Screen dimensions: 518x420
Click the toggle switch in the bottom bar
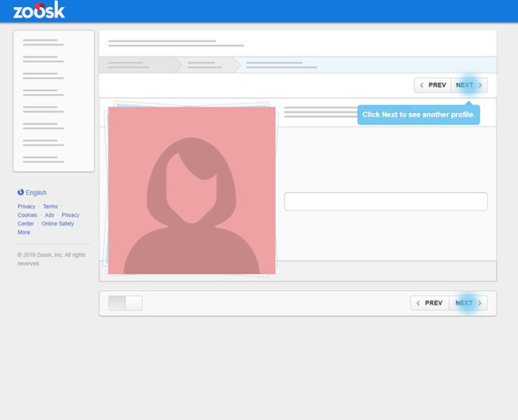click(125, 303)
